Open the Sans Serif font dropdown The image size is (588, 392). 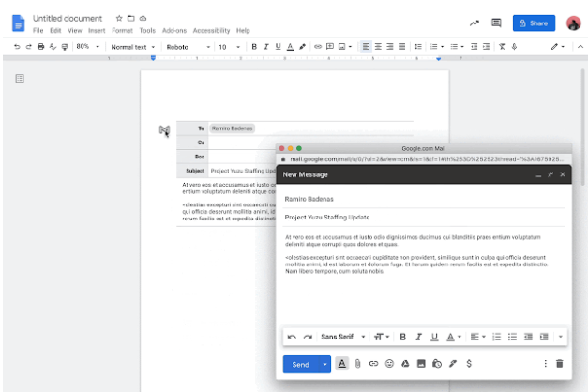[340, 336]
